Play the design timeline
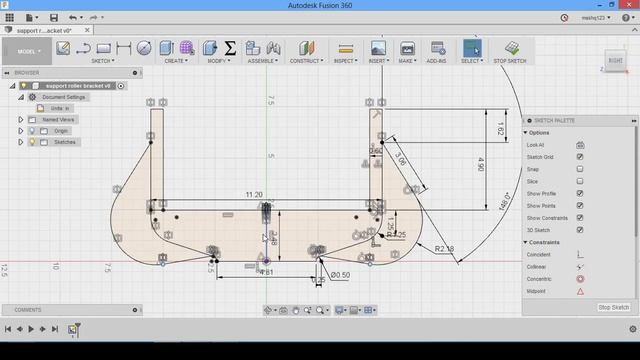 [31, 329]
